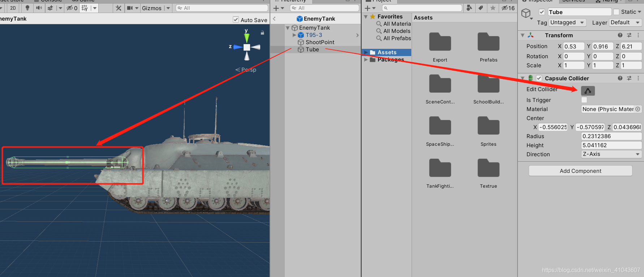Toggle Tube object active checkbox
This screenshot has width=644, height=277.
542,12
